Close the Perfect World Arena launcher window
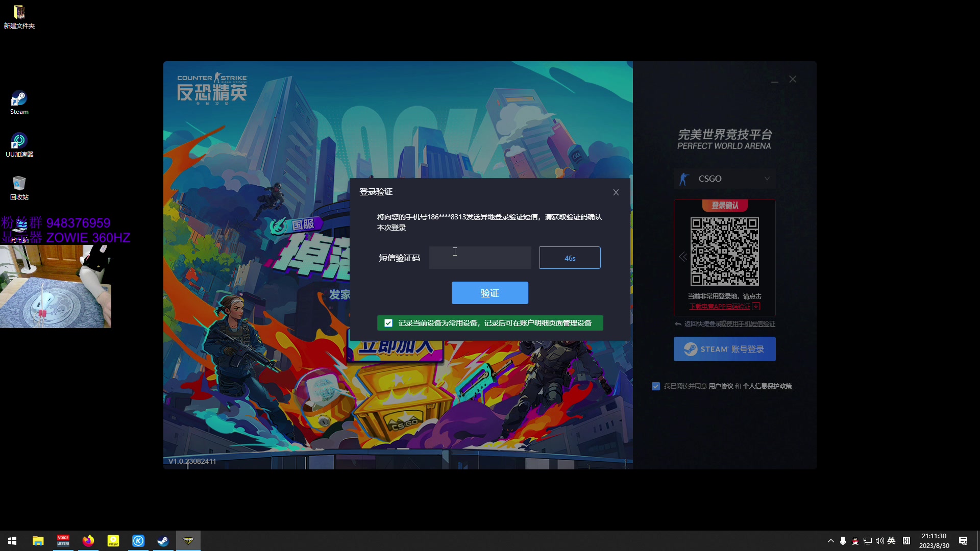The height and width of the screenshot is (551, 980). (x=793, y=79)
